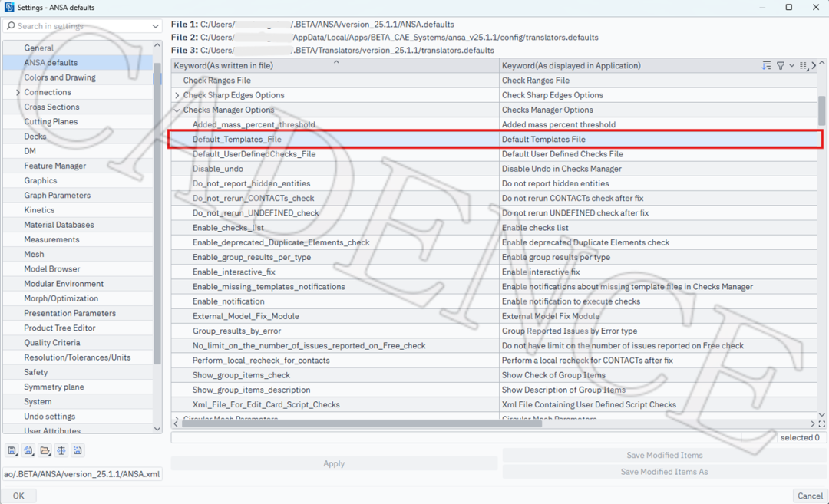Screen dimensions: 829x504
Task: Click the edit home defaults icon
Action: pos(28,450)
